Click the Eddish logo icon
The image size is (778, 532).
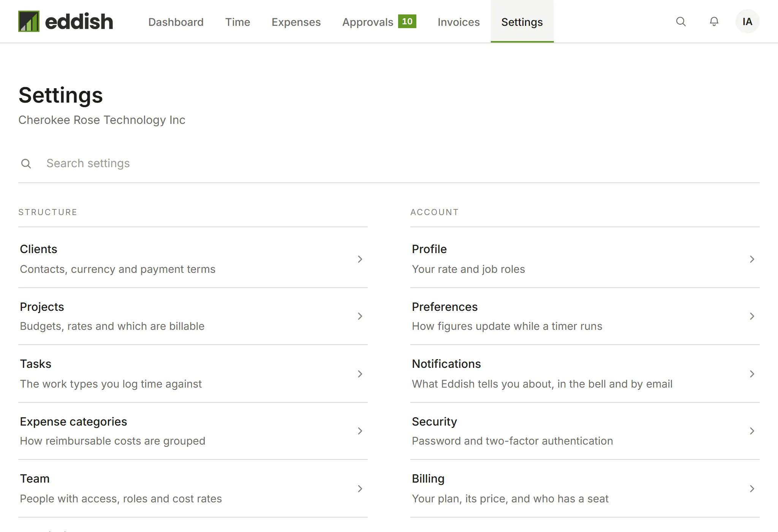point(29,21)
